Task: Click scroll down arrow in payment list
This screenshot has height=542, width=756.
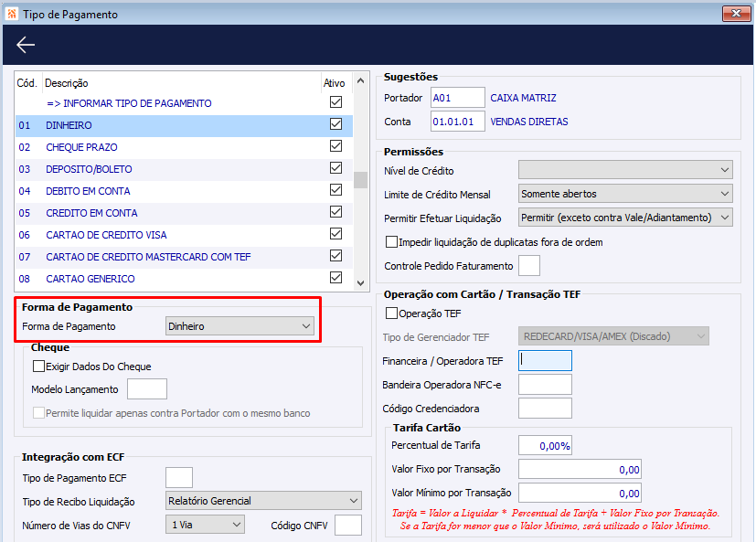Action: click(360, 283)
